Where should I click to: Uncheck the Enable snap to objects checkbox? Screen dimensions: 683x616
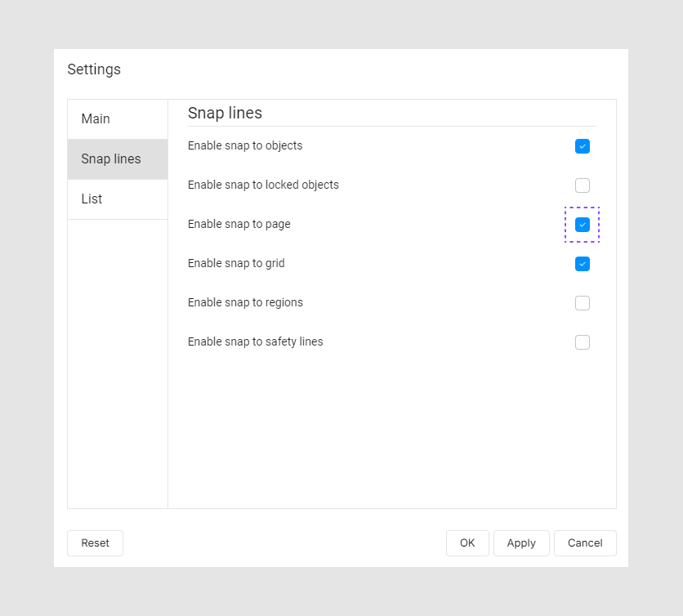(x=582, y=146)
